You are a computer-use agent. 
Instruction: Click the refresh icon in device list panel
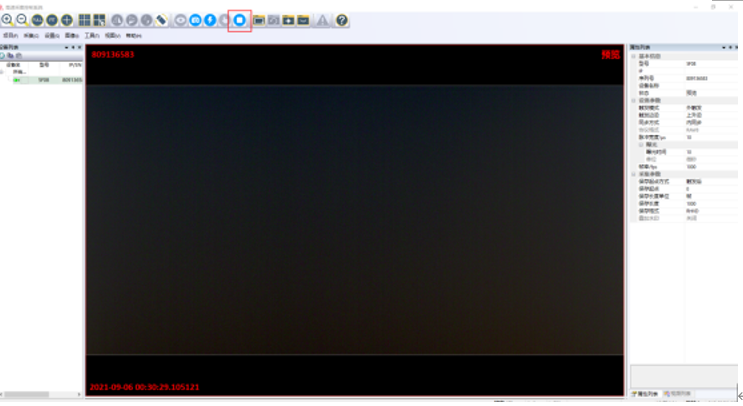click(x=2, y=55)
